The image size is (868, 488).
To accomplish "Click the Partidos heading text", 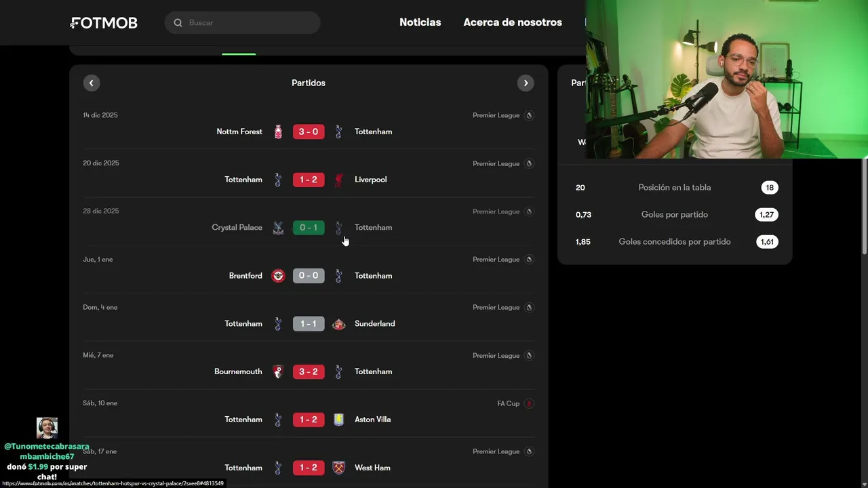I will (309, 83).
